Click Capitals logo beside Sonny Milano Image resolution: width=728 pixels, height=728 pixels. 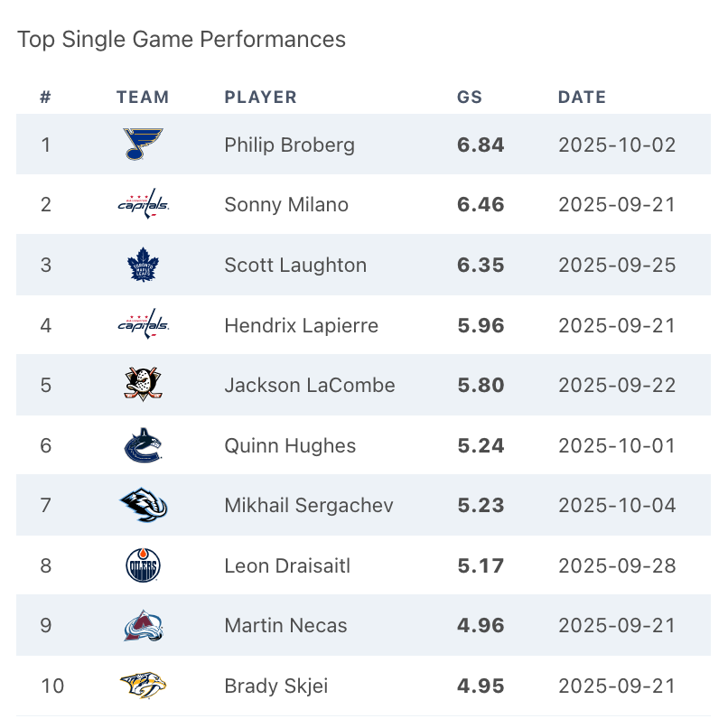143,204
